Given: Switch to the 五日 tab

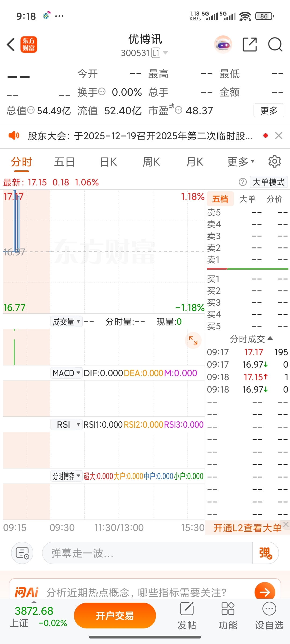Looking at the screenshot, I should (64, 162).
